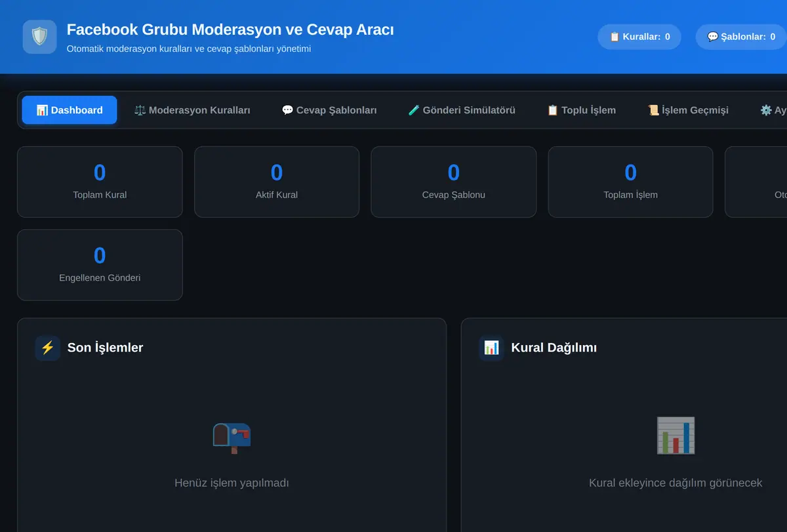787x532 pixels.
Task: Click the Kurallar: 0 header badge
Action: pos(639,37)
